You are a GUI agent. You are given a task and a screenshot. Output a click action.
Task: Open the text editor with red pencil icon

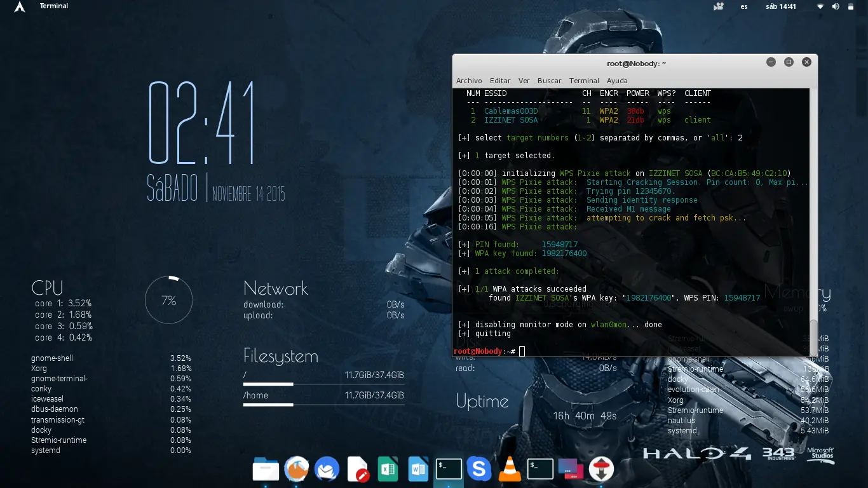click(358, 470)
